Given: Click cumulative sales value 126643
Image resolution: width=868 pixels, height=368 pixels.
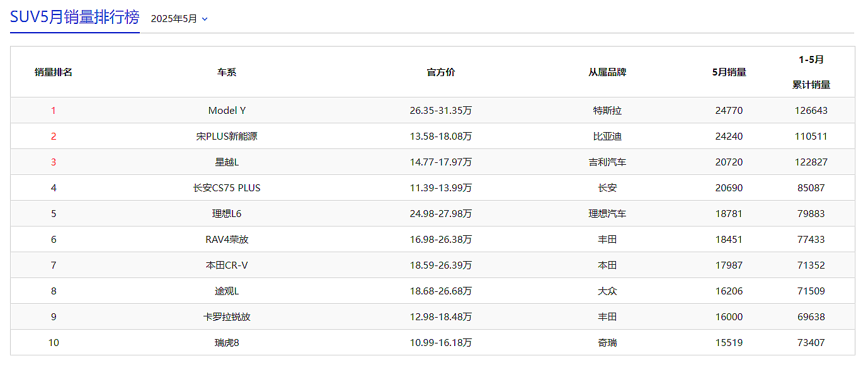Looking at the screenshot, I should 811,111.
